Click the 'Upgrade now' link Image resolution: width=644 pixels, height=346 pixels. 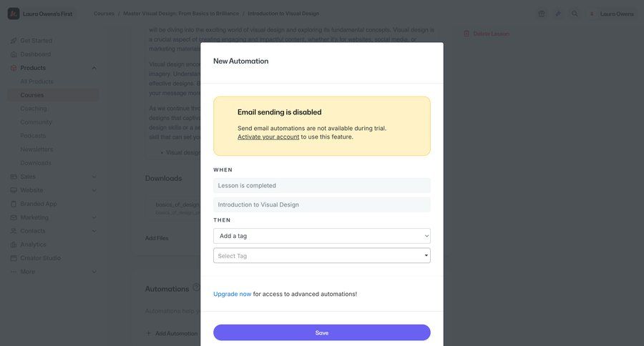232,294
